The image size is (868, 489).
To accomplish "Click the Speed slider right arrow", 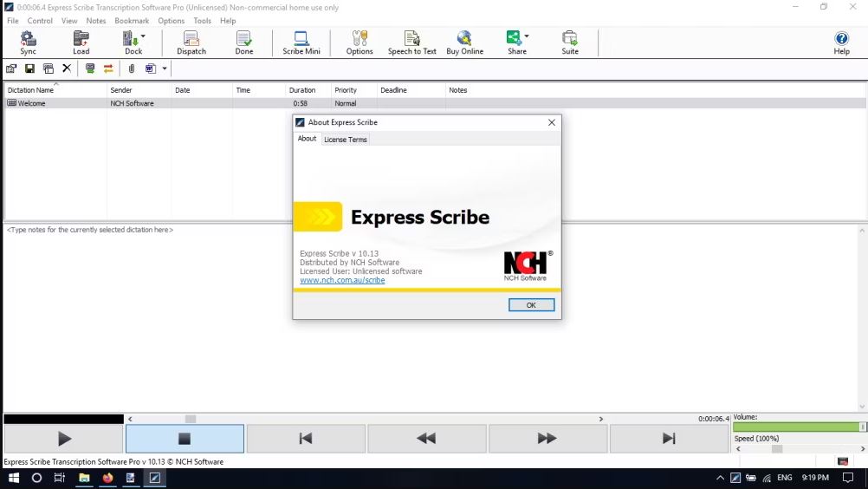I will tap(863, 449).
